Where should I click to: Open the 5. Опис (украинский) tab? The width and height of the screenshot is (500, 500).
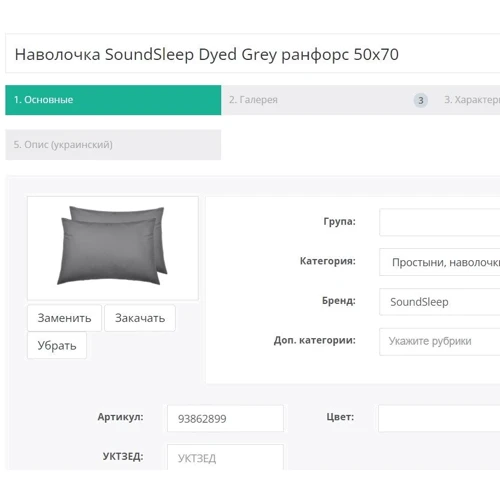point(113,145)
